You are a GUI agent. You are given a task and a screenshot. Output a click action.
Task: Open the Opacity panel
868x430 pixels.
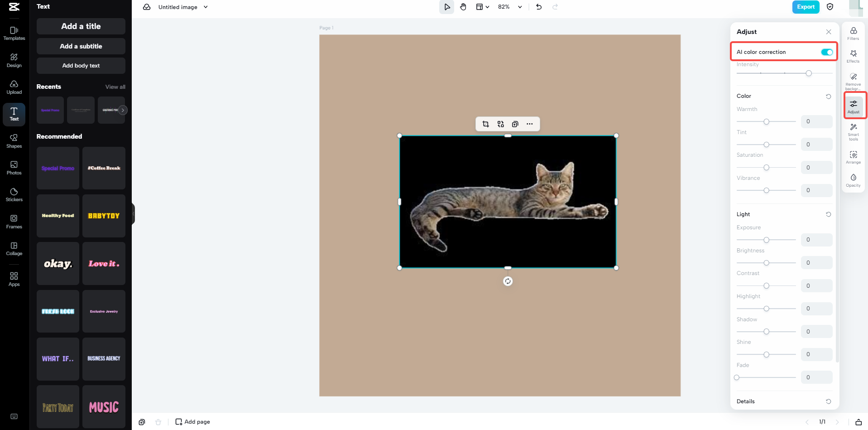click(x=853, y=179)
